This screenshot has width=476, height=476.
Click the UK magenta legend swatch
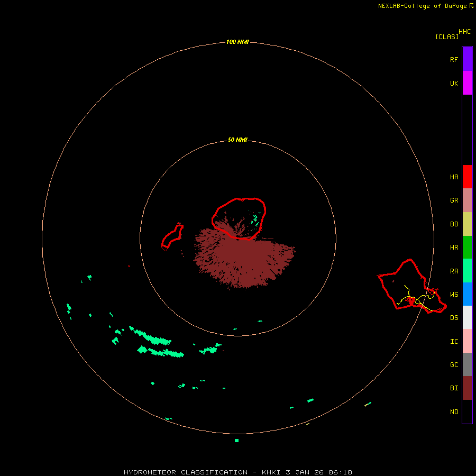[x=467, y=83]
